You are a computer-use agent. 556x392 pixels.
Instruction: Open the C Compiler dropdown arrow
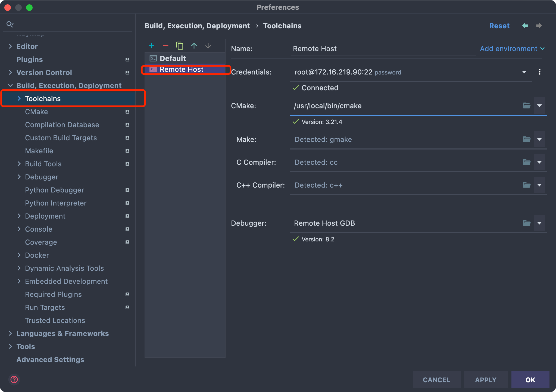point(539,162)
